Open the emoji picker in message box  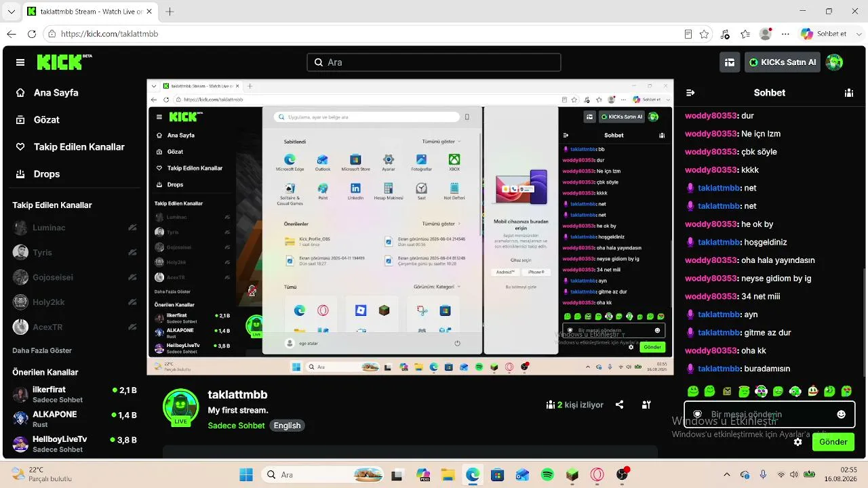point(842,414)
